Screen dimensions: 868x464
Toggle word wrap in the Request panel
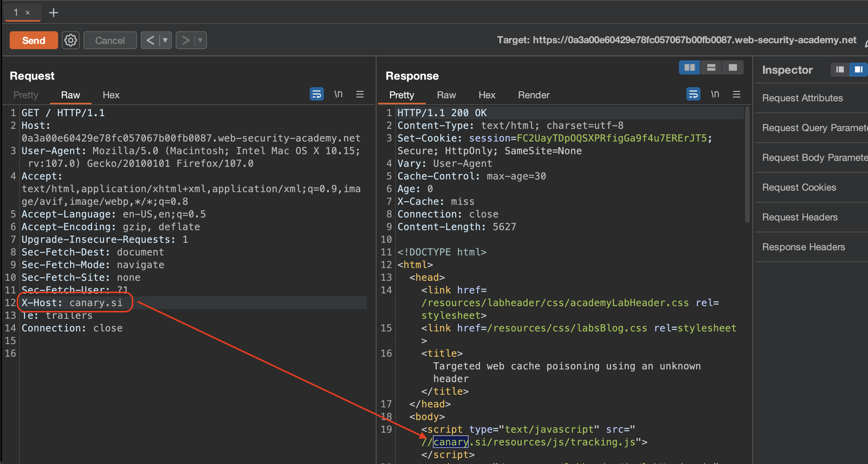tap(316, 94)
